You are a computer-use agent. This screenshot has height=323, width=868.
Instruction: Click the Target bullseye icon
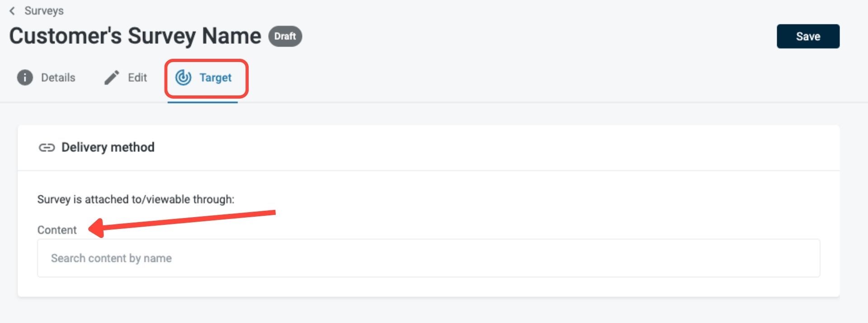(x=183, y=78)
